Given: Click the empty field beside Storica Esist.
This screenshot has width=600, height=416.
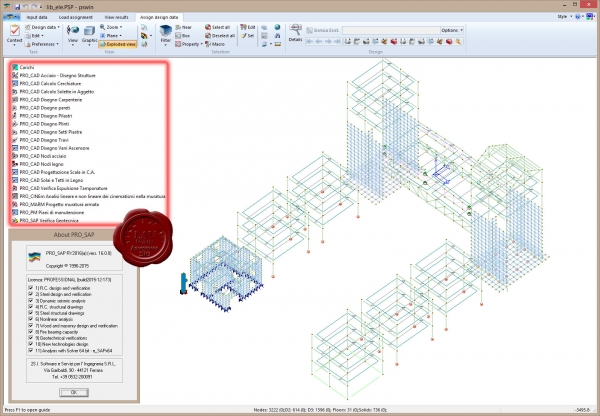Looking at the screenshot, I should [x=391, y=30].
